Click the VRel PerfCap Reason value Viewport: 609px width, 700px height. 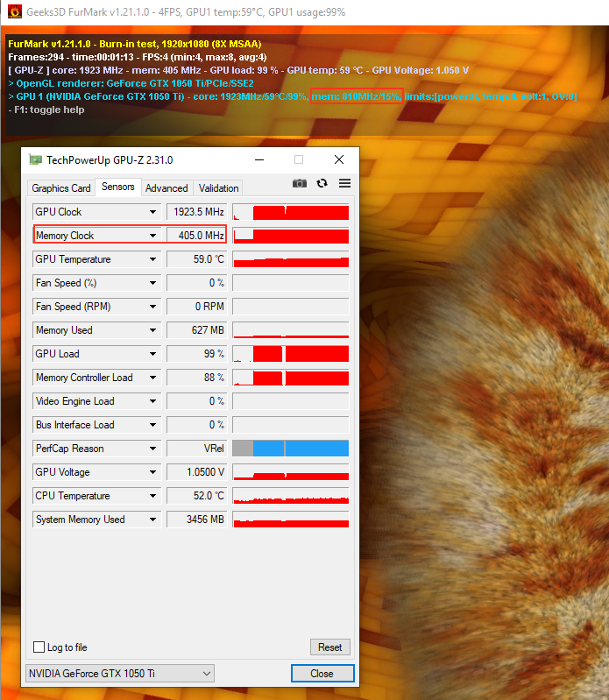pos(197,449)
